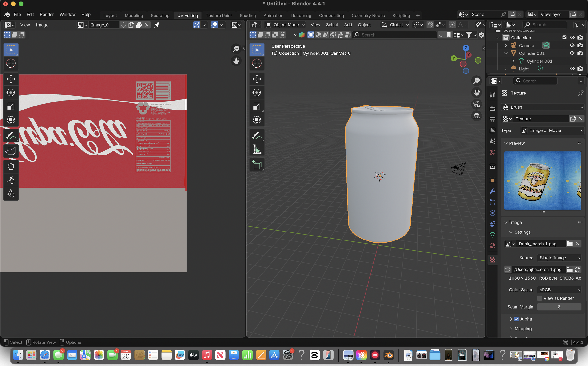Open the Object Data properties tab
588x366 pixels.
coord(492,235)
